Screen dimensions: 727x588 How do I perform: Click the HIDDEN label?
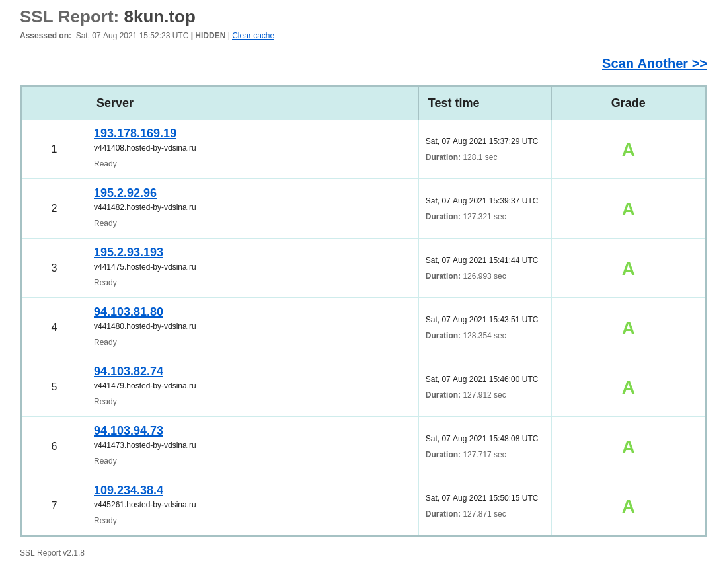pos(210,36)
